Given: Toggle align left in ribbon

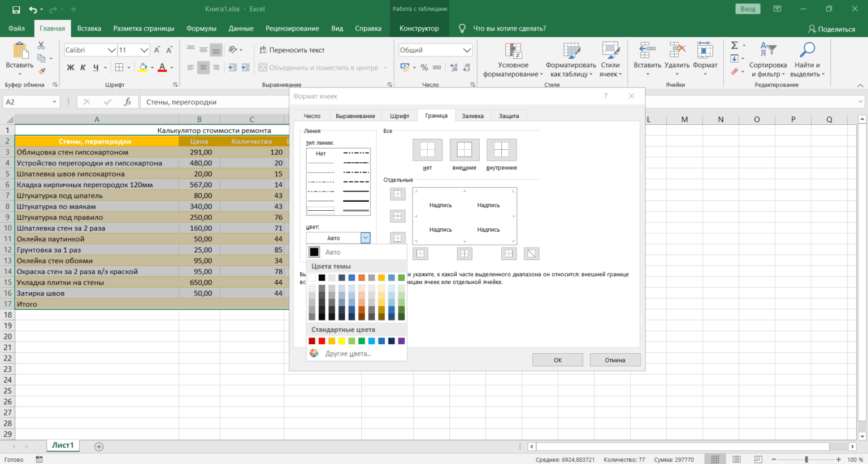Looking at the screenshot, I should click(190, 67).
